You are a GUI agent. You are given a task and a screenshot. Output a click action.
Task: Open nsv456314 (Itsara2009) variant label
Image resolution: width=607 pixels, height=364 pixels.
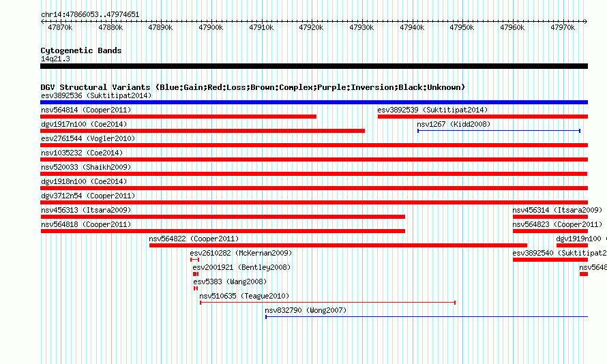[x=557, y=210]
